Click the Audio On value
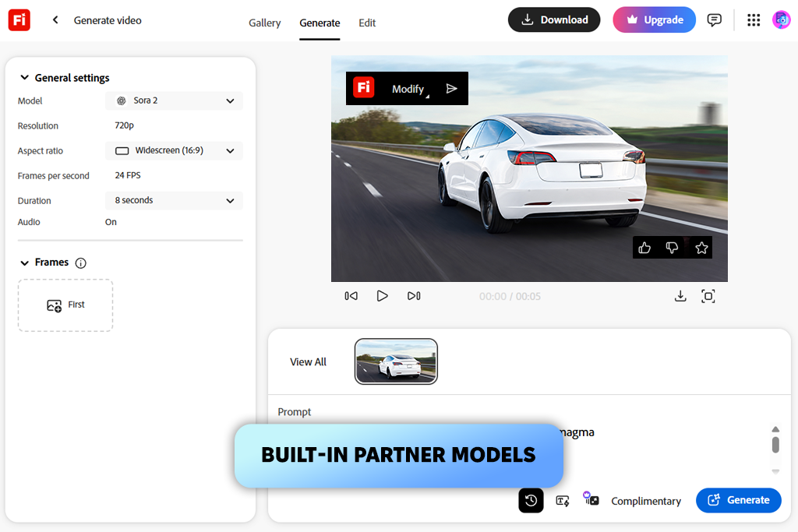The image size is (798, 532). coord(111,222)
